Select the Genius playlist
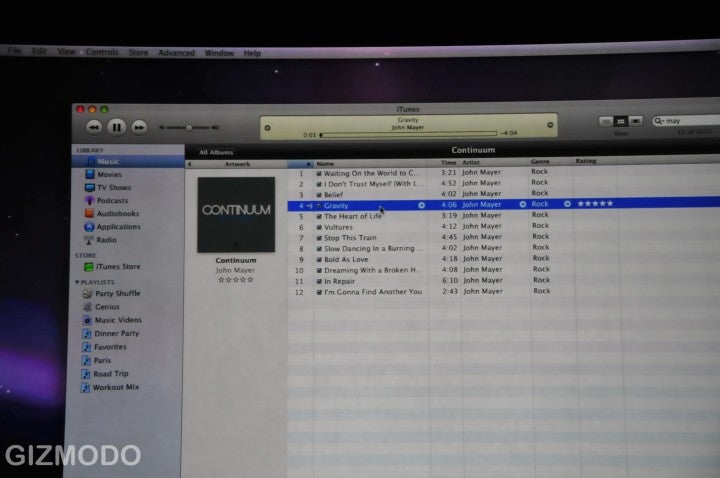 pos(101,307)
